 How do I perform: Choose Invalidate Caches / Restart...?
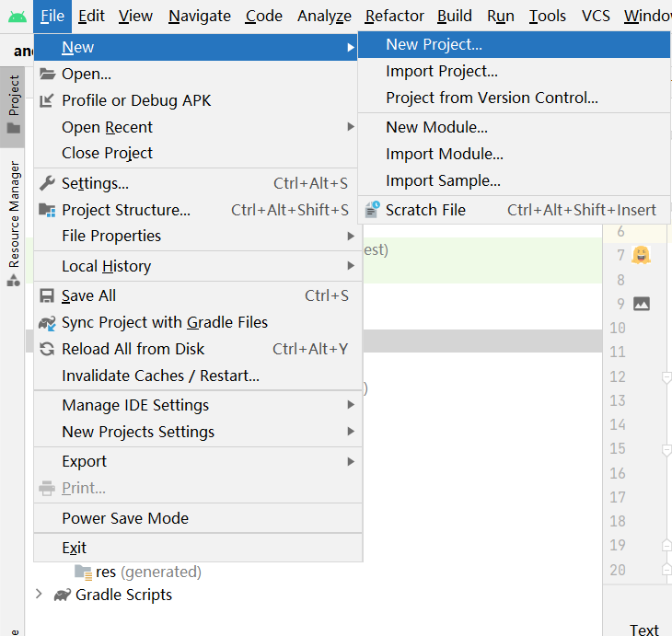198,376
